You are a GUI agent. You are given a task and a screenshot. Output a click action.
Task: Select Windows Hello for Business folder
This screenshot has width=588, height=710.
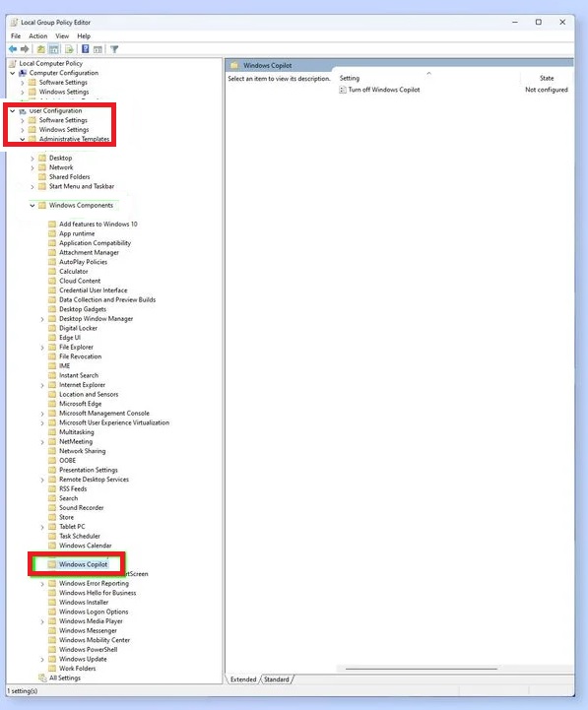pyautogui.click(x=98, y=593)
